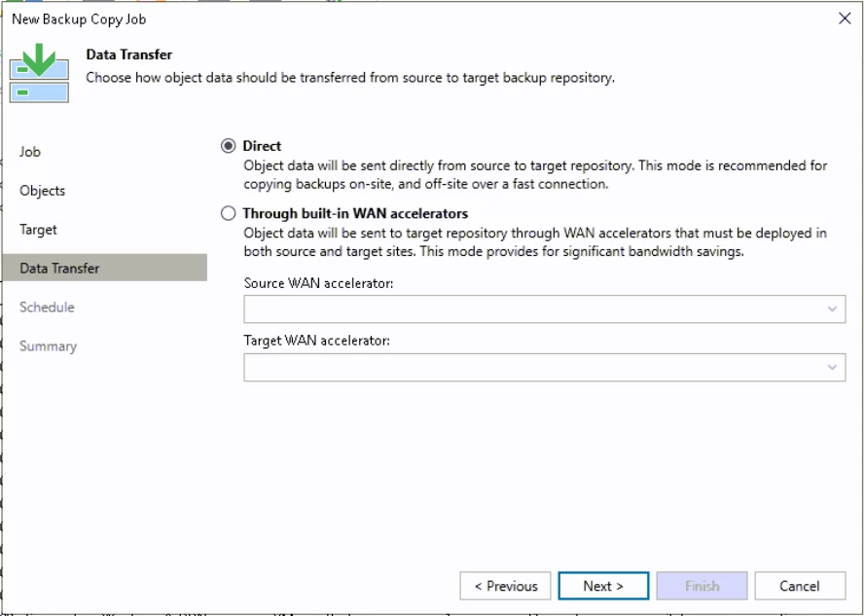Screen dimensions: 864x616
Task: Go to the Job step
Action: coord(30,152)
